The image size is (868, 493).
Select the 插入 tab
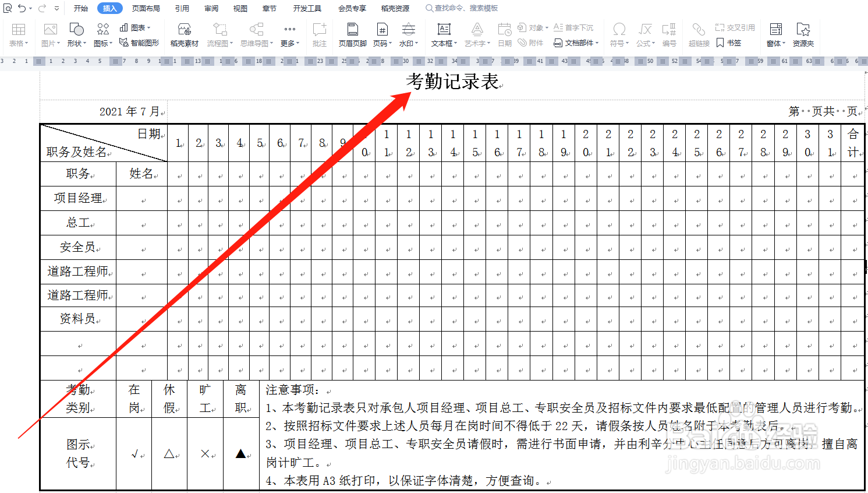(110, 8)
